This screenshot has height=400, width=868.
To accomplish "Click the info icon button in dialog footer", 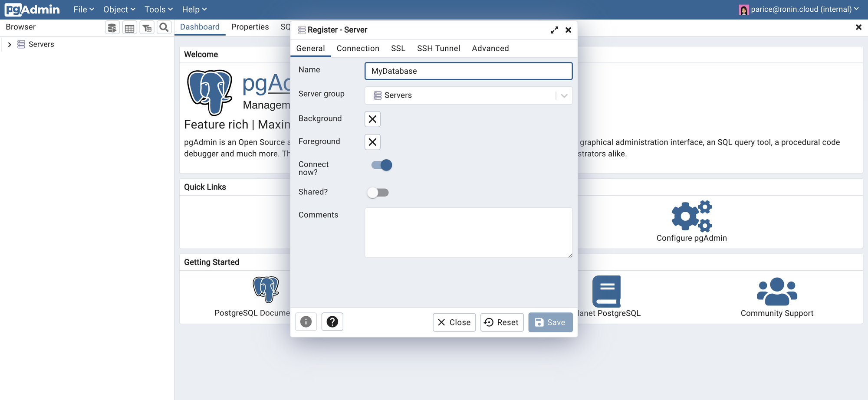I will pos(306,322).
